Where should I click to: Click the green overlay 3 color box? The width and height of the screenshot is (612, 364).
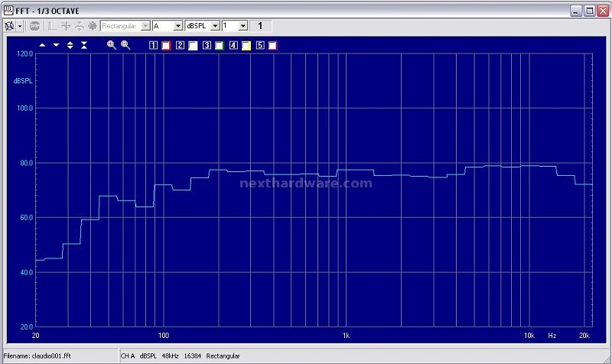coord(220,46)
